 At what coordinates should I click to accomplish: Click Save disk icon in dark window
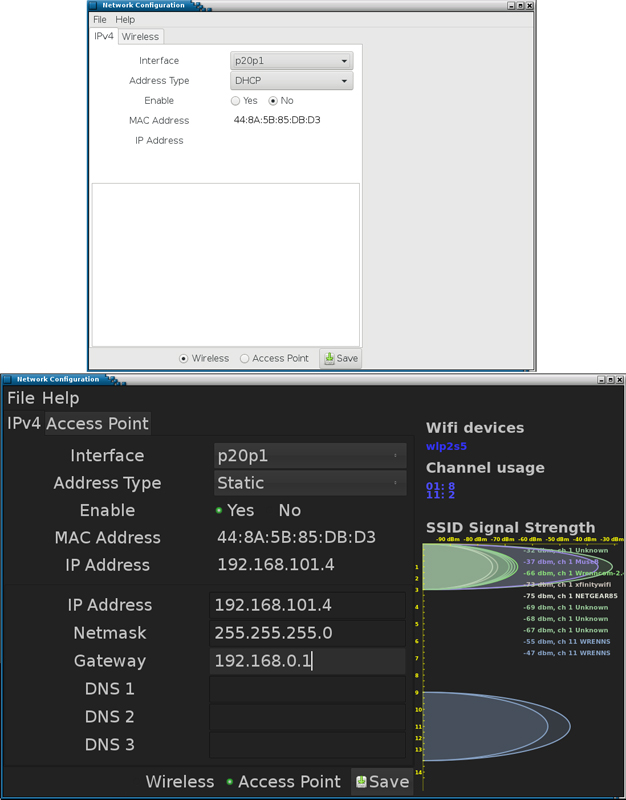(x=361, y=782)
